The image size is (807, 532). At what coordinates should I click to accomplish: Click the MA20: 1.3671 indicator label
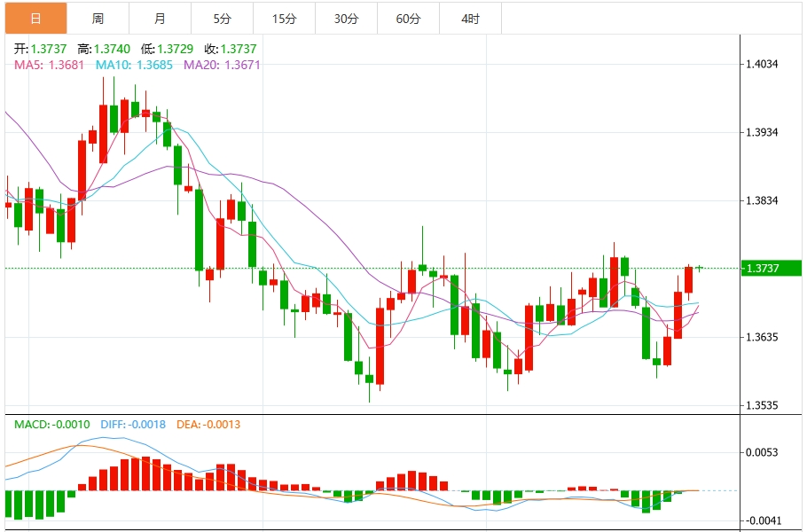point(223,65)
